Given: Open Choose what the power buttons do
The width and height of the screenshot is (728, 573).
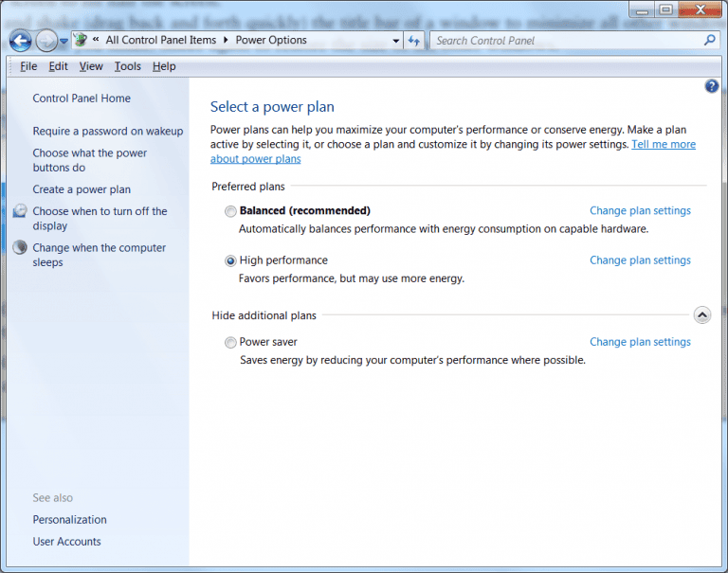Looking at the screenshot, I should point(90,160).
